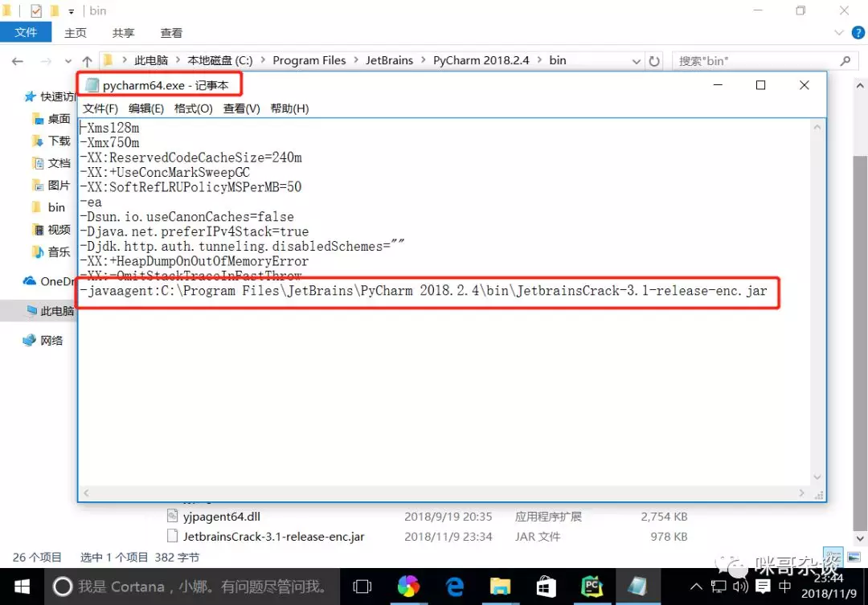Select JetBrains in the address path
This screenshot has width=868, height=605.
tap(389, 60)
